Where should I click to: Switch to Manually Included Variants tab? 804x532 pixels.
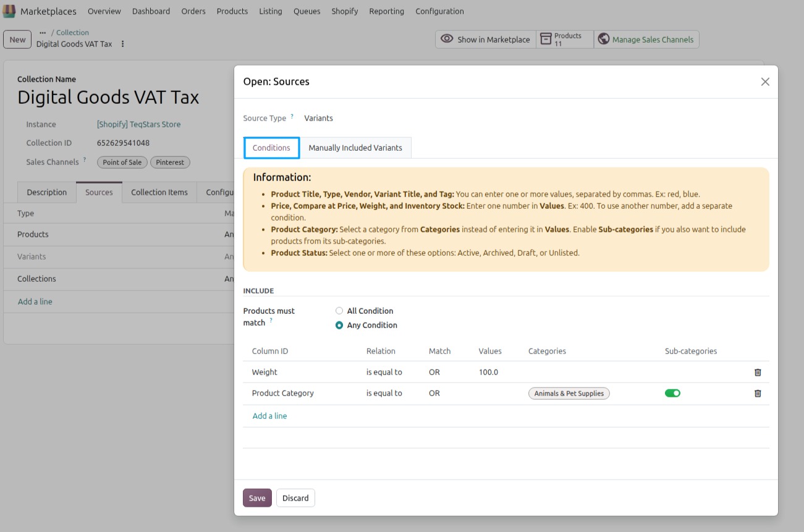355,148
